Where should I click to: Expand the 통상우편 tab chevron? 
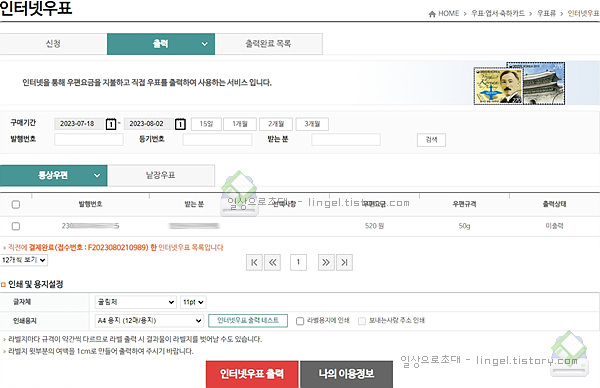point(97,175)
